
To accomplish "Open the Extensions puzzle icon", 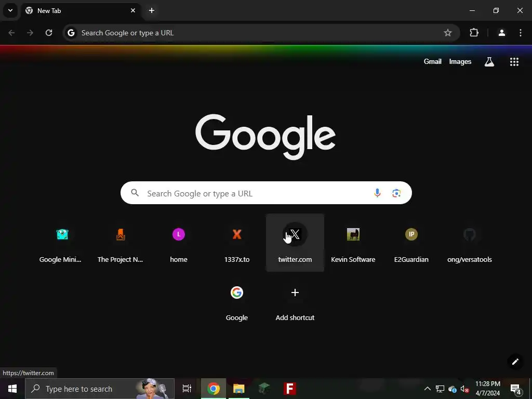I will pyautogui.click(x=474, y=33).
